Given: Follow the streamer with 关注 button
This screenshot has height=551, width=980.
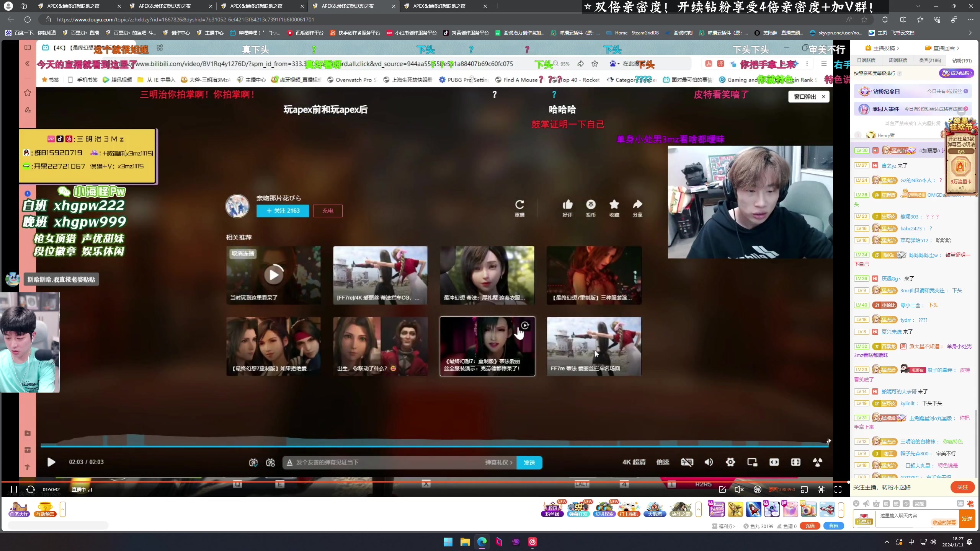Looking at the screenshot, I should (962, 487).
